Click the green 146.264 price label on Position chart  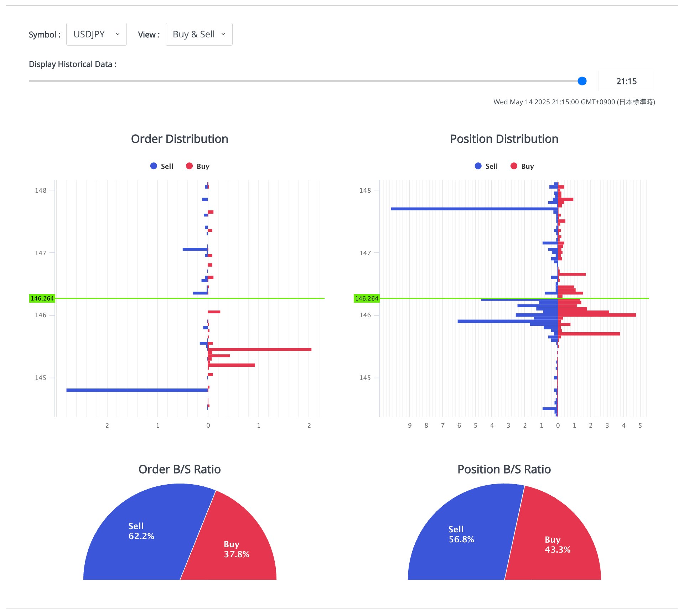pos(367,298)
